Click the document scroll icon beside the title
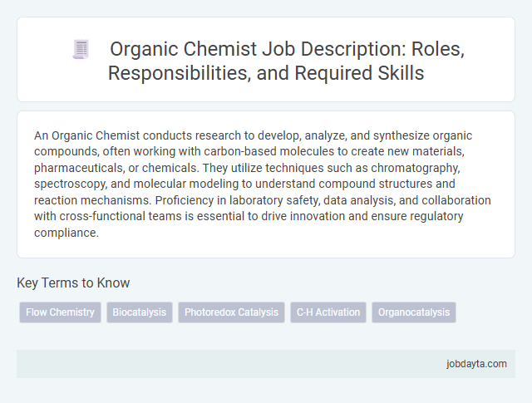The width and height of the screenshot is (532, 403). point(81,50)
